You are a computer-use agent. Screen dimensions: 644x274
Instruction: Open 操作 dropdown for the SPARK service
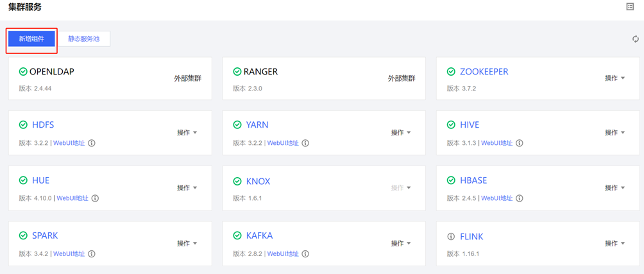(187, 244)
